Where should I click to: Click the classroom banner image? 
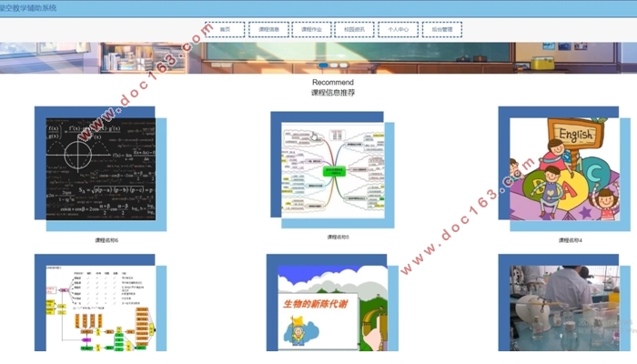click(318, 57)
